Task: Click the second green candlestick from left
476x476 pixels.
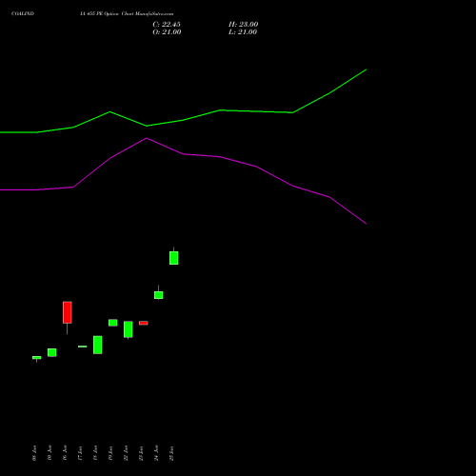Action: 52,352
